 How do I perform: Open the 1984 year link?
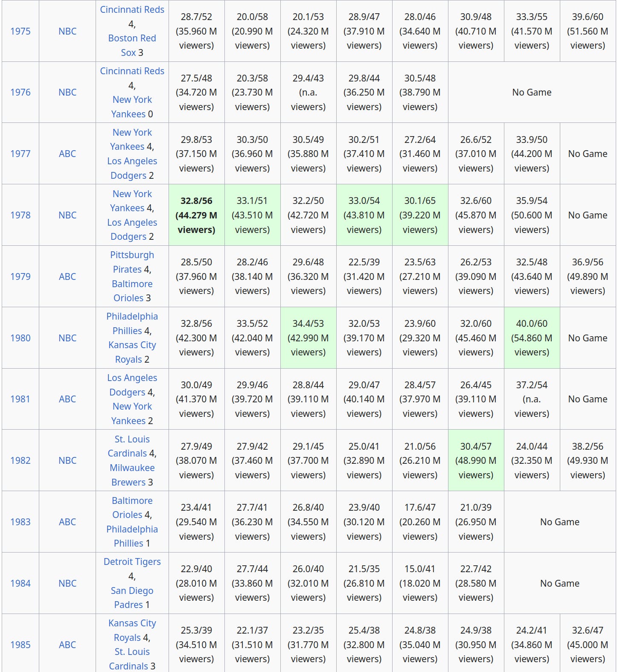[20, 583]
